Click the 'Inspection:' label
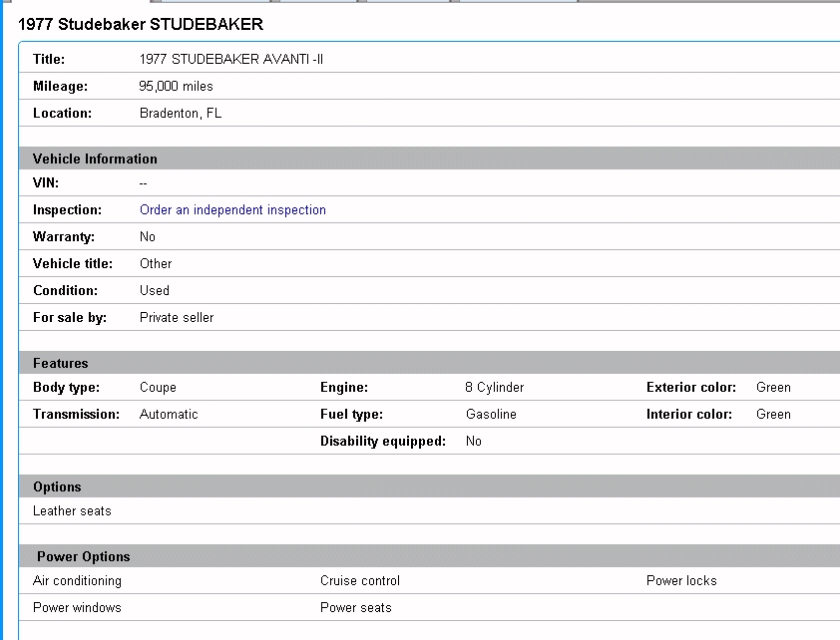 point(68,209)
